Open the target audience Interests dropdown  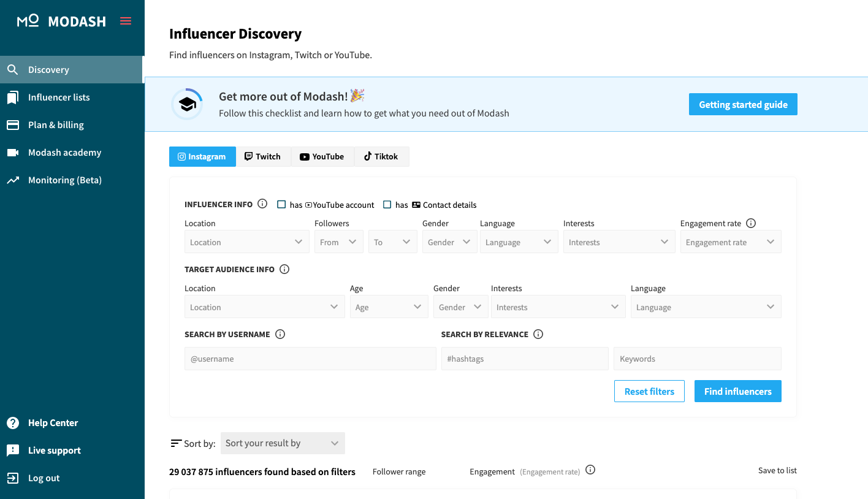coord(558,307)
